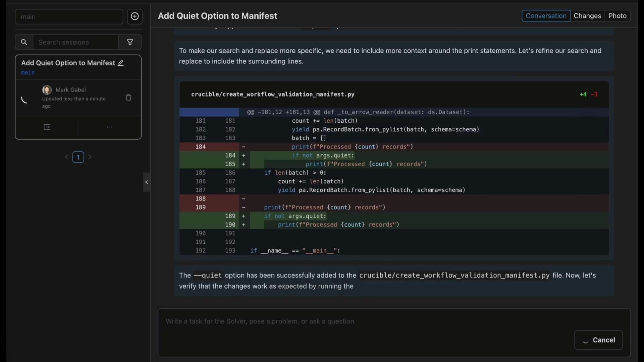Image resolution: width=644 pixels, height=362 pixels.
Task: Switch to the Changes tab
Action: tap(587, 16)
